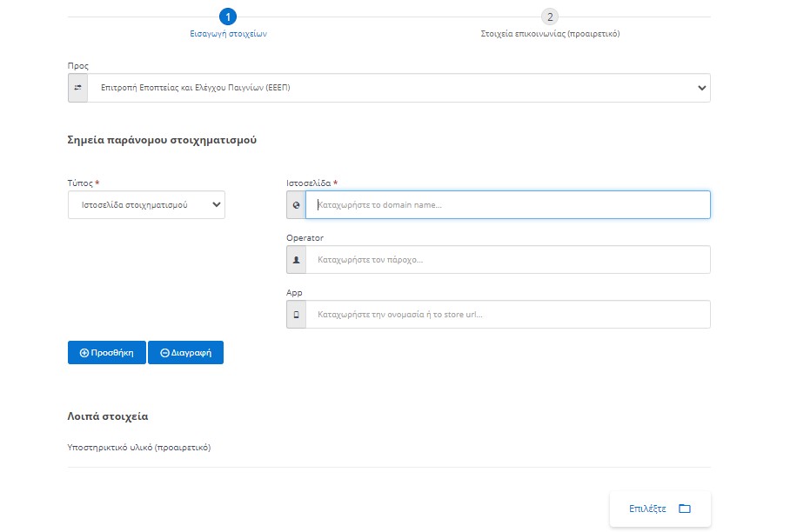The height and width of the screenshot is (532, 797).
Task: Click the chevron arrow of Προς dropdown
Action: tap(701, 88)
